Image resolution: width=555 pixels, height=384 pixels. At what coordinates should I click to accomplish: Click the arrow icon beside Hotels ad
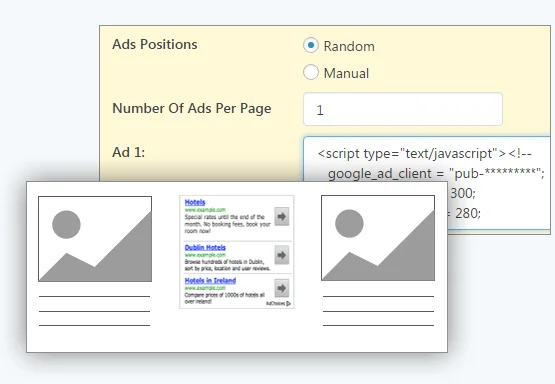pos(282,216)
